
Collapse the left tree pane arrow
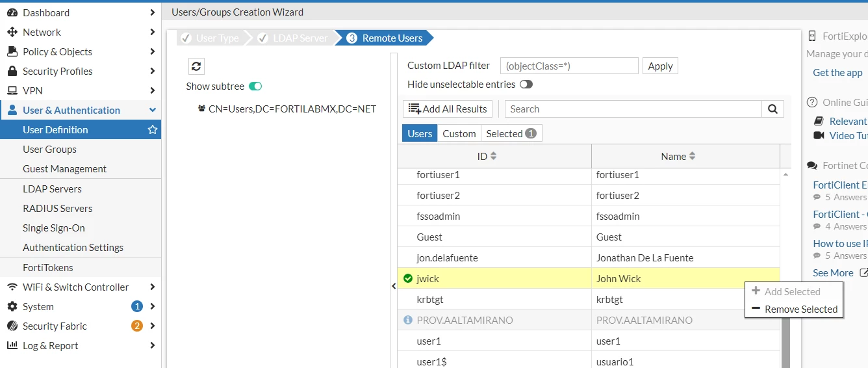(393, 286)
